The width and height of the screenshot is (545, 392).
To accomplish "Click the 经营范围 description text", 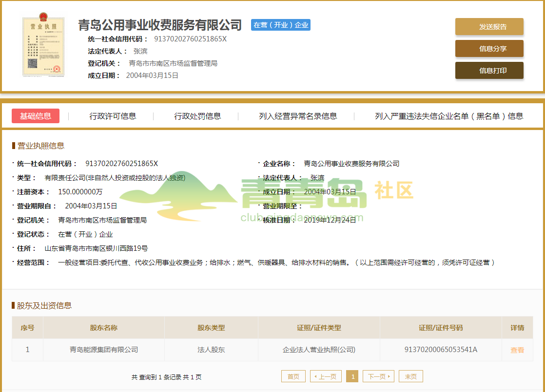I will point(276,262).
